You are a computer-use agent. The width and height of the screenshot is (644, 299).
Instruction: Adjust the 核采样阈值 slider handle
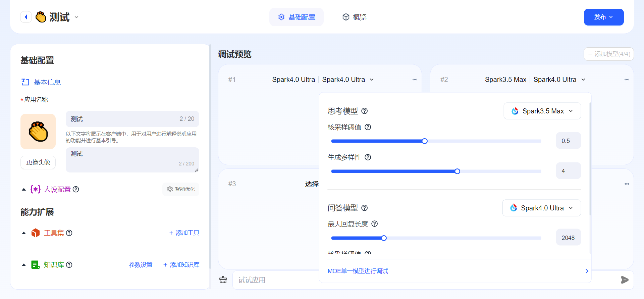click(x=425, y=141)
